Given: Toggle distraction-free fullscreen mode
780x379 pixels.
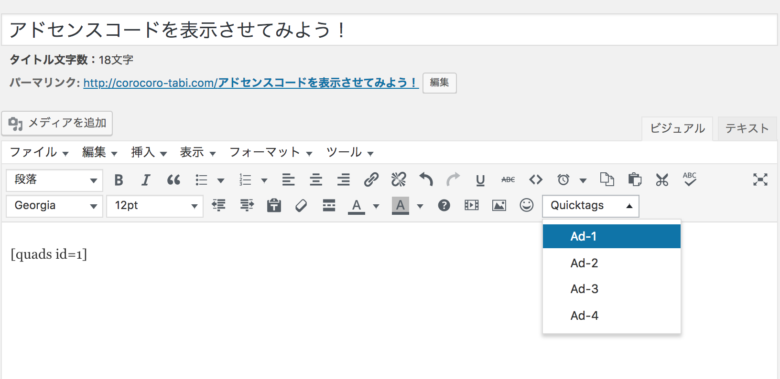Looking at the screenshot, I should [760, 180].
